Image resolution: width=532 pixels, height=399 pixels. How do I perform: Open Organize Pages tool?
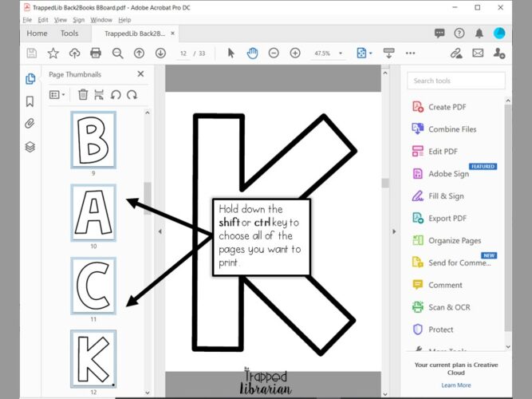[447, 240]
